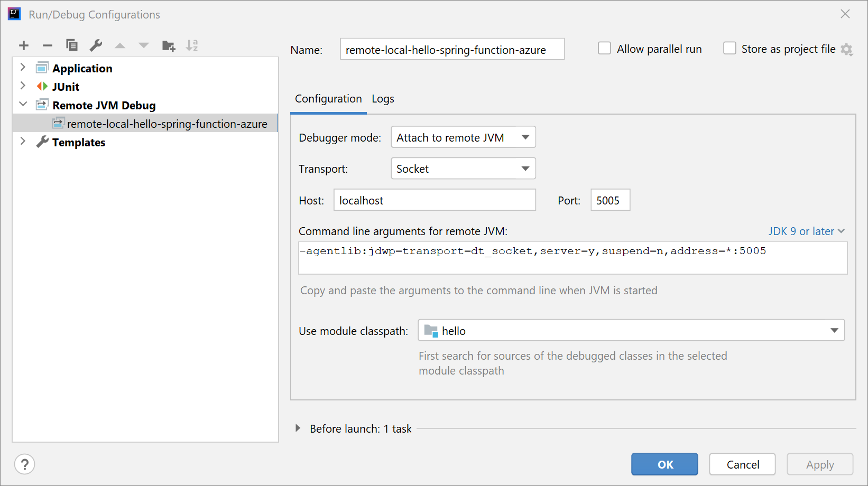Check Store as project file
This screenshot has height=486, width=868.
[x=730, y=48]
